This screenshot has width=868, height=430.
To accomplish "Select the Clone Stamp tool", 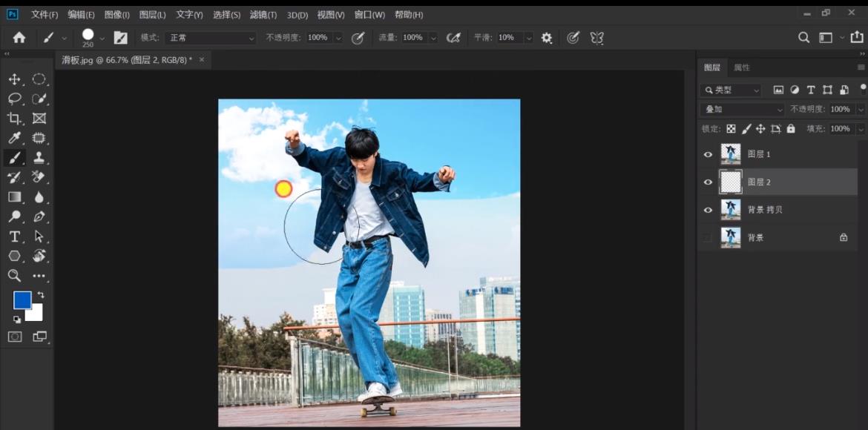I will pyautogui.click(x=39, y=157).
